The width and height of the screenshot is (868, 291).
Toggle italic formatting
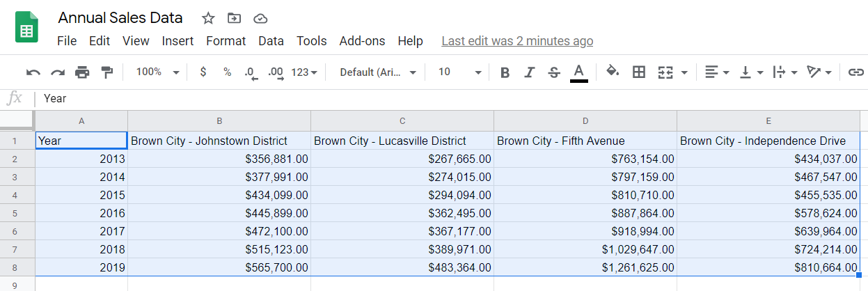pos(530,72)
